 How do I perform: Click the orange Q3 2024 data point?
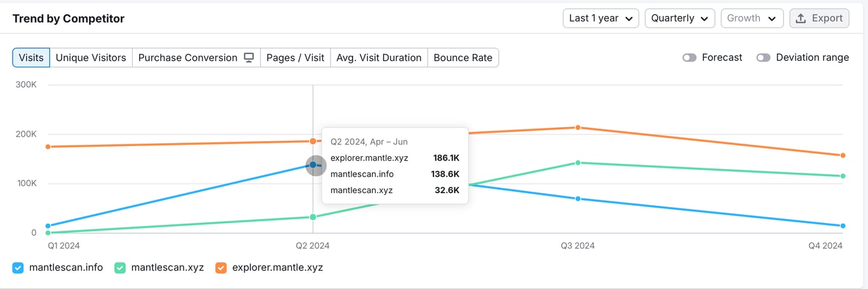[x=578, y=128]
